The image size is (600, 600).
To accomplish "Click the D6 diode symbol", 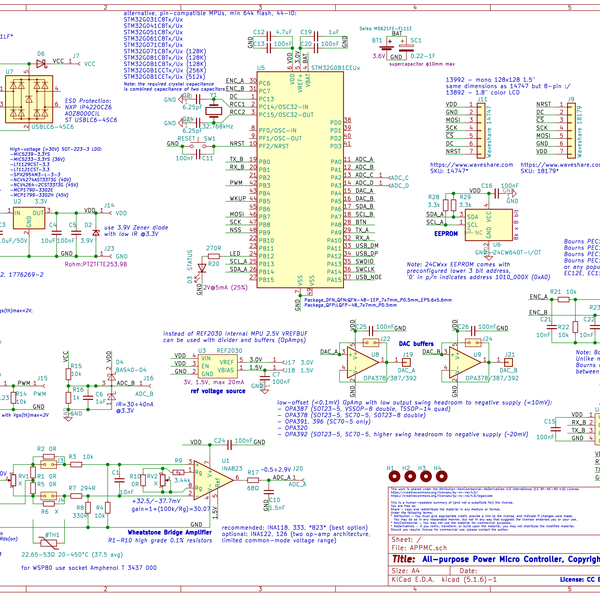I will [41, 64].
